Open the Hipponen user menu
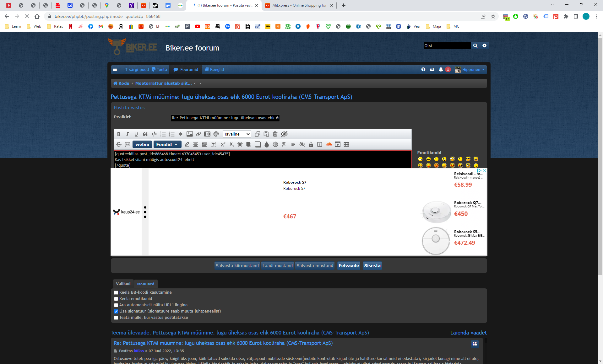The width and height of the screenshot is (603, 364). click(x=470, y=69)
